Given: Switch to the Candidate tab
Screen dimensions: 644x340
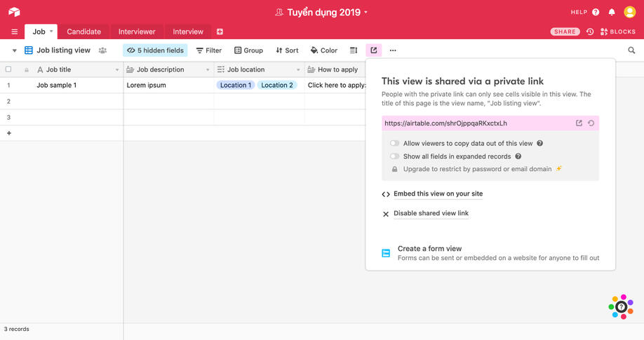Looking at the screenshot, I should point(83,32).
